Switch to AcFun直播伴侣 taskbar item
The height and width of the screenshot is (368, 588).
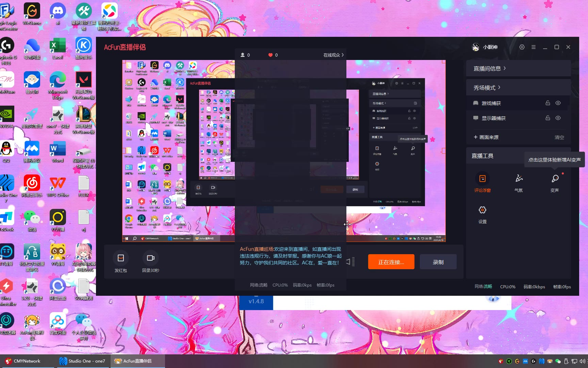pos(137,361)
